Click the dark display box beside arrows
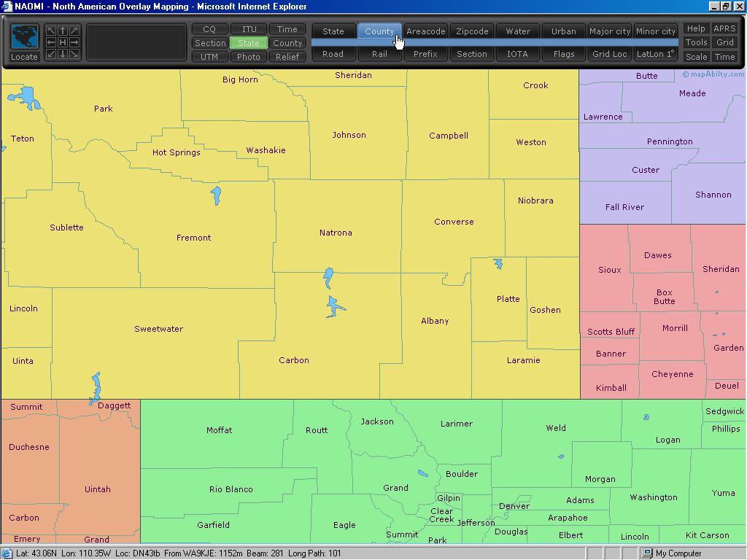747x560 pixels. click(136, 42)
